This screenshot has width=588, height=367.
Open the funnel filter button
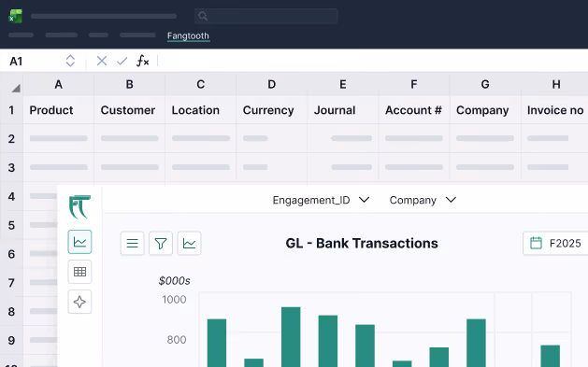[x=161, y=244]
